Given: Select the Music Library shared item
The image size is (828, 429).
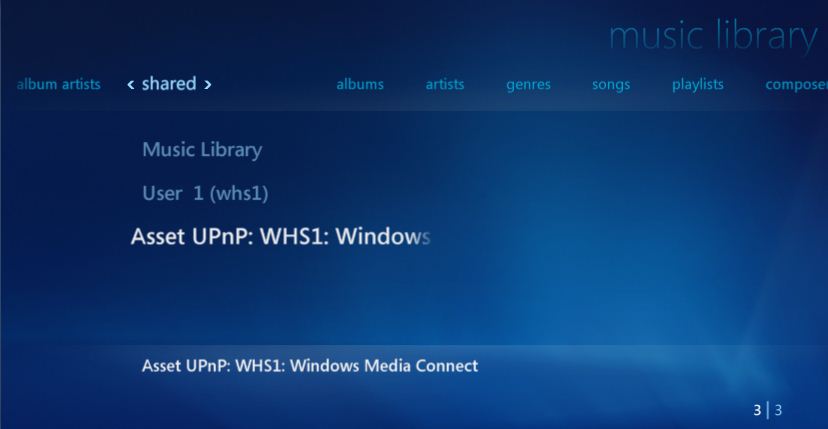Looking at the screenshot, I should pos(202,150).
